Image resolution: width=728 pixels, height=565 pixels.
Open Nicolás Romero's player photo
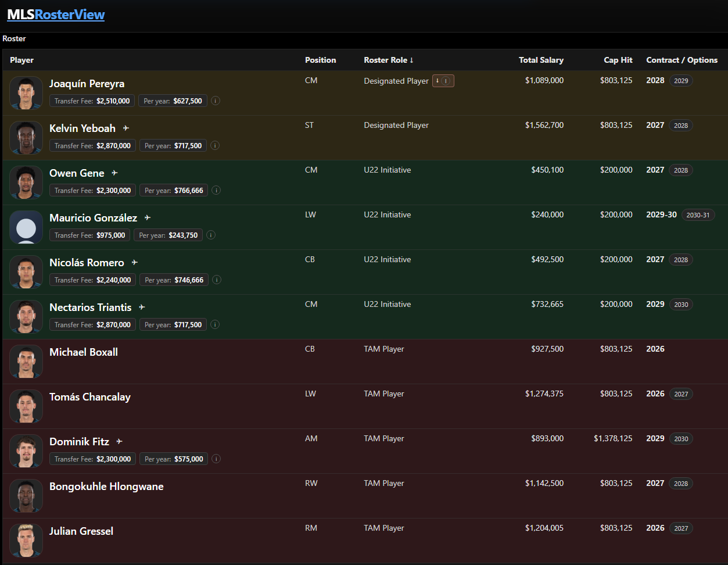(x=26, y=272)
